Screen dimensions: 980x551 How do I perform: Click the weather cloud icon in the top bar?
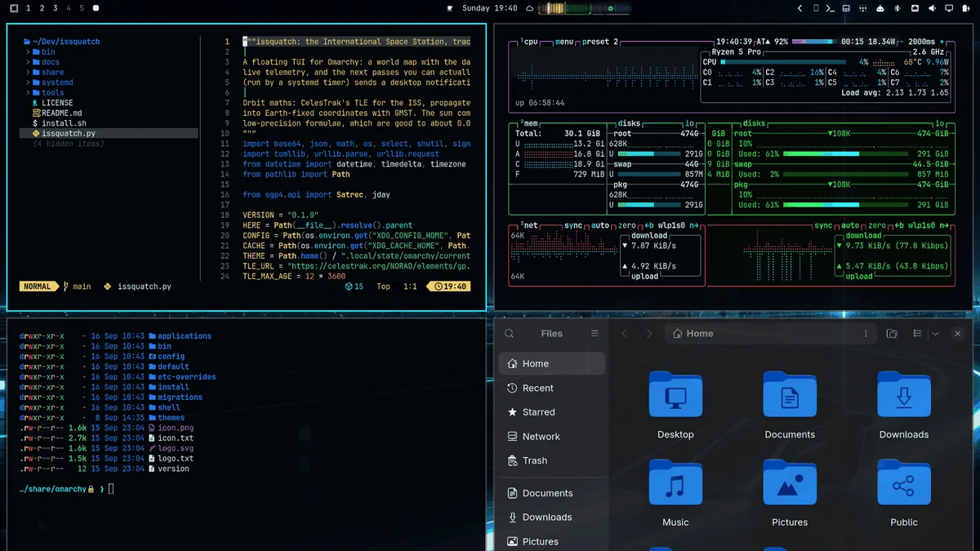coord(529,8)
